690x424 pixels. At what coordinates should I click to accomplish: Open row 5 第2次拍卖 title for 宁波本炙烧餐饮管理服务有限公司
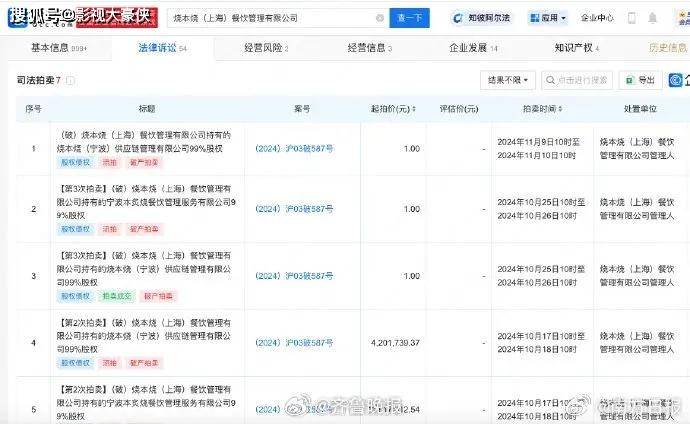tap(146, 402)
